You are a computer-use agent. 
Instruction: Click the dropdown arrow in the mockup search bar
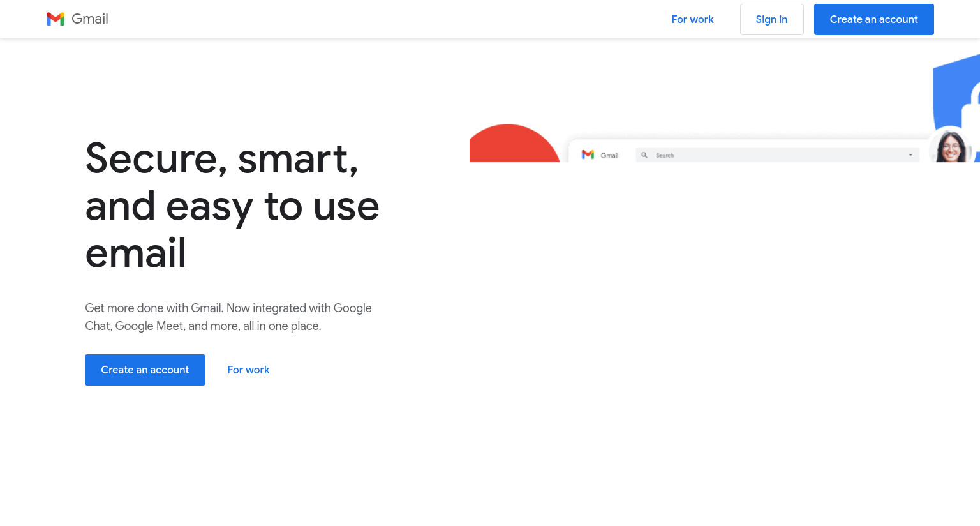(910, 155)
